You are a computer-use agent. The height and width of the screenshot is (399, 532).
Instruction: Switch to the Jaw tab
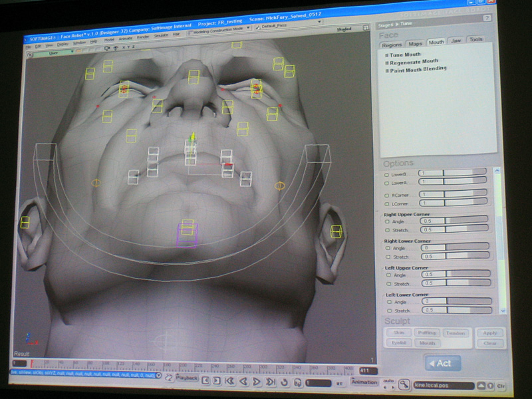[456, 41]
